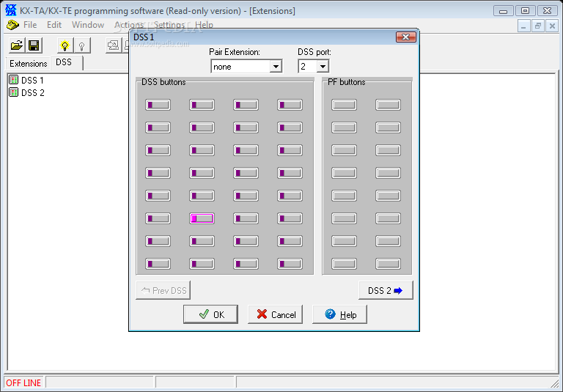Expand the DSS port dropdown arrow

click(x=323, y=67)
